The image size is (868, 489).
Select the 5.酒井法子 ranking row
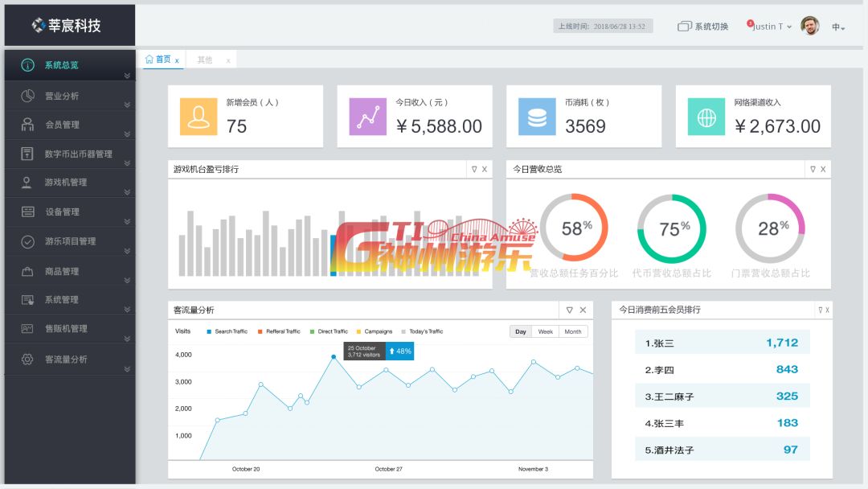point(722,450)
